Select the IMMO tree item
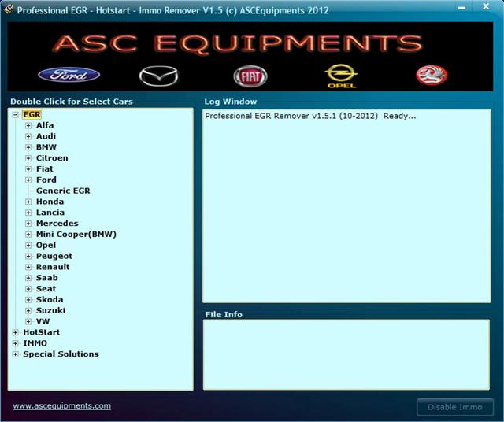This screenshot has width=504, height=422. (x=35, y=343)
